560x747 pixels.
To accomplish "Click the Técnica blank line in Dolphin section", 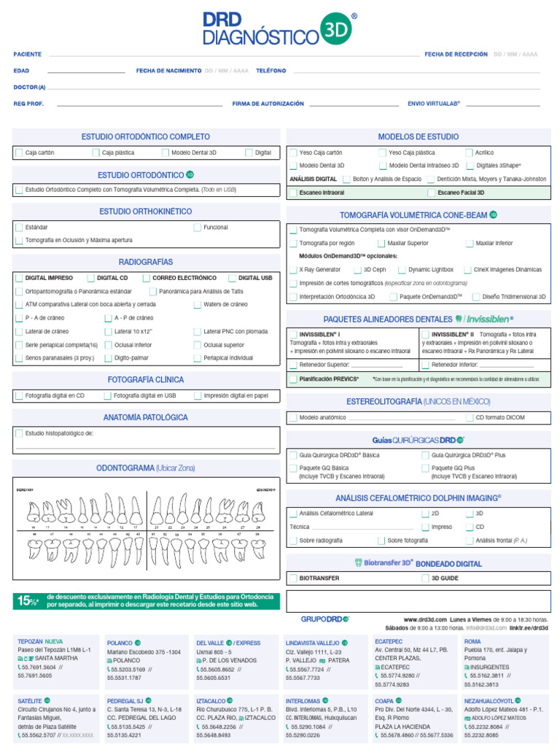I will tap(362, 528).
